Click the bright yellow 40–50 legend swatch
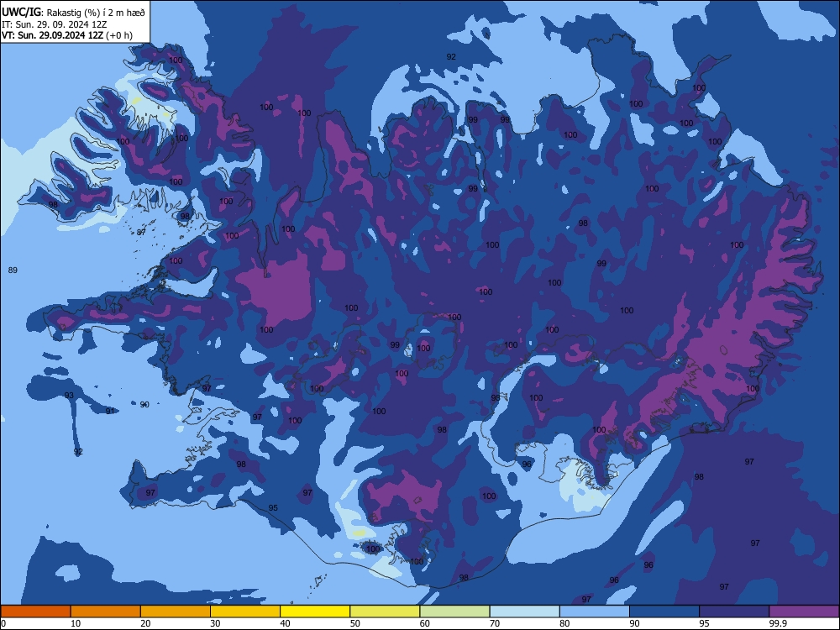 click(x=315, y=612)
